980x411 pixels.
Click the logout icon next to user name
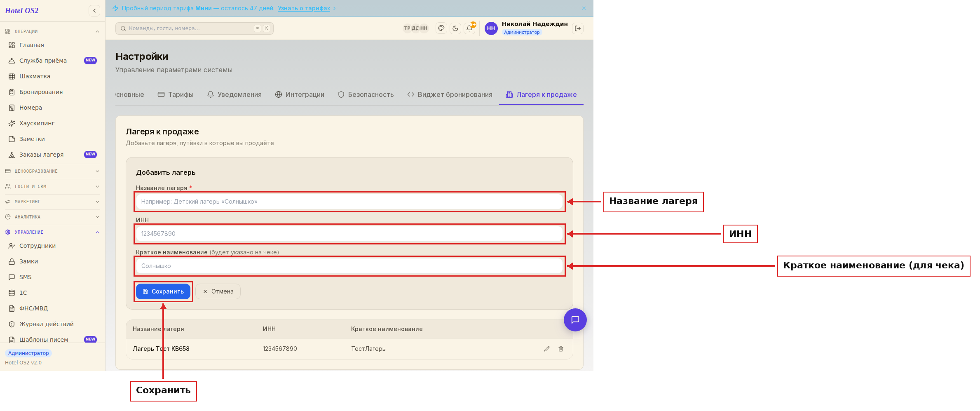pos(578,28)
